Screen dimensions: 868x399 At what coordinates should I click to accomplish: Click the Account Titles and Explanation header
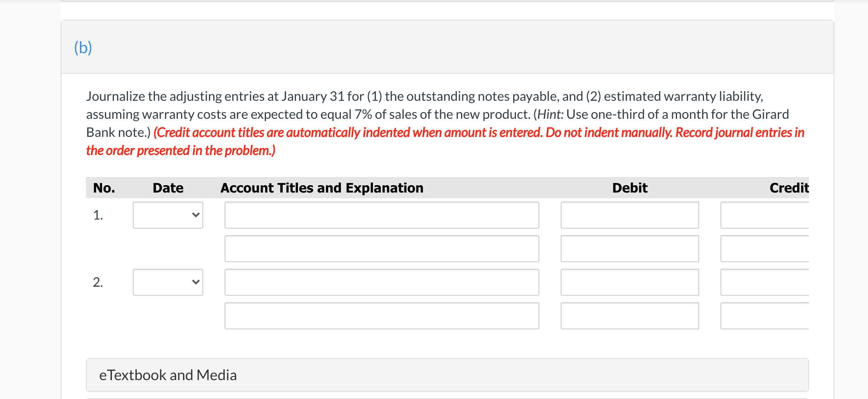[x=322, y=188]
